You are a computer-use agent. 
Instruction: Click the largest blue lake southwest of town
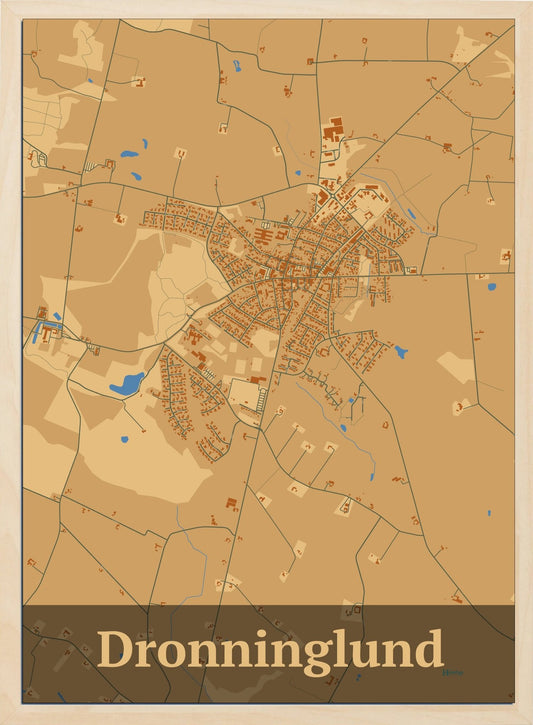(x=127, y=384)
